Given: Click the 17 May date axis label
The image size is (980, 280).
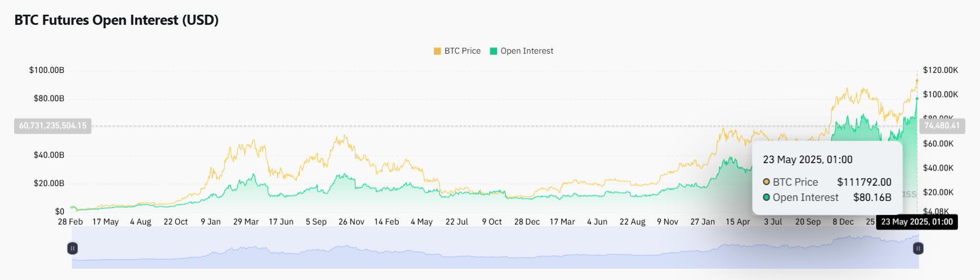Looking at the screenshot, I should tap(106, 222).
